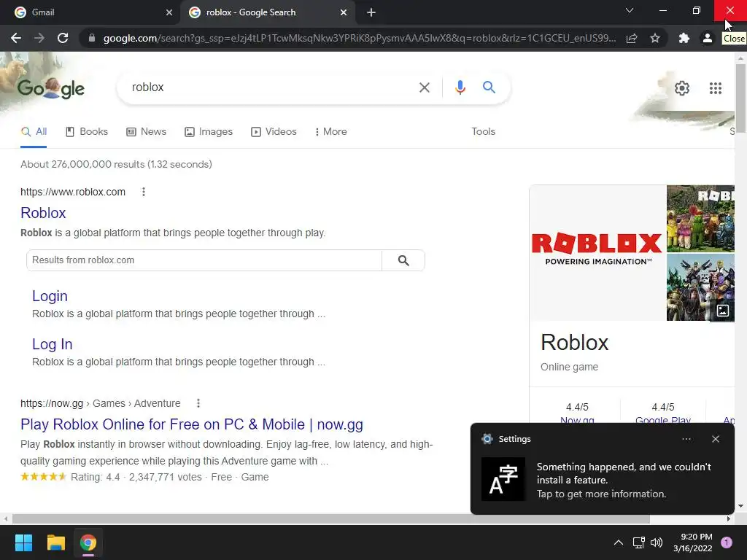747x560 pixels.
Task: Open the Log In sitelink
Action: 52,344
